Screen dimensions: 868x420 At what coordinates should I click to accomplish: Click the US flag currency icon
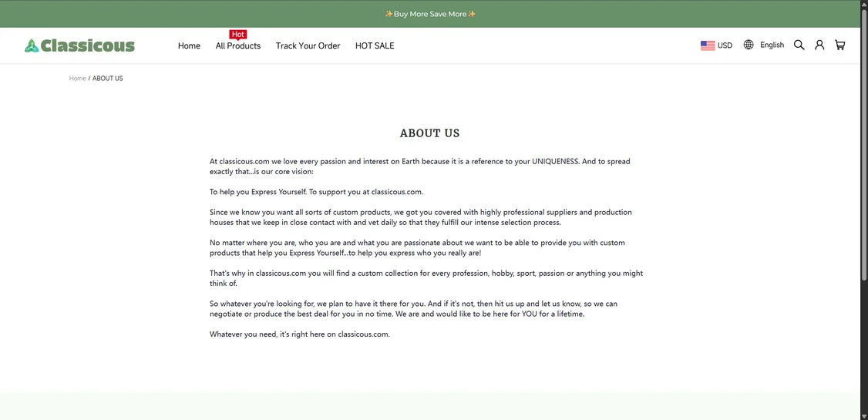coord(708,45)
